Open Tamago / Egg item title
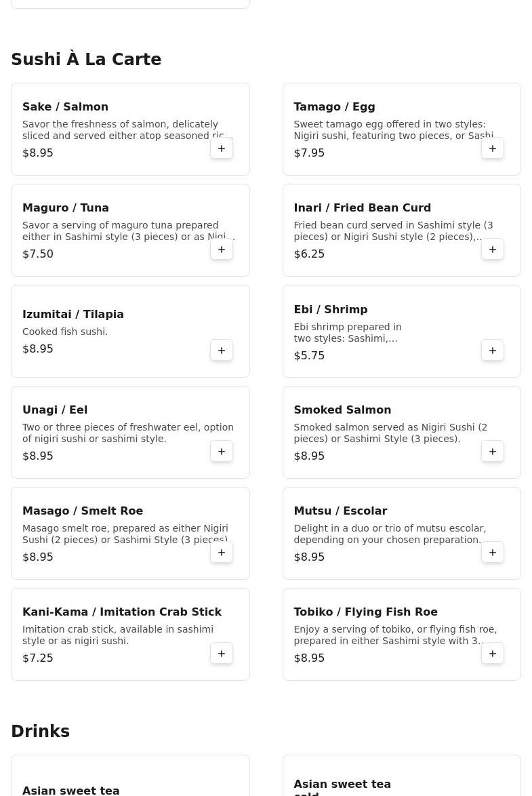The height and width of the screenshot is (796, 532). coord(334,107)
